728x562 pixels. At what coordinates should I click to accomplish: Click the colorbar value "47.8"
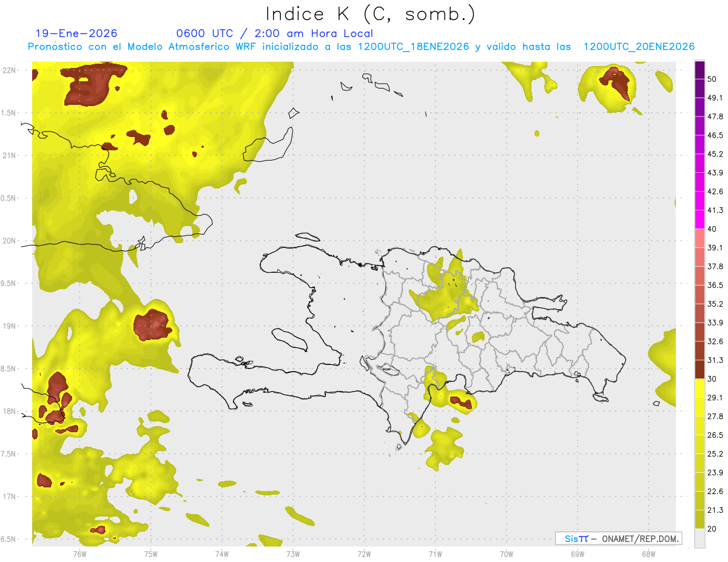[x=716, y=116]
